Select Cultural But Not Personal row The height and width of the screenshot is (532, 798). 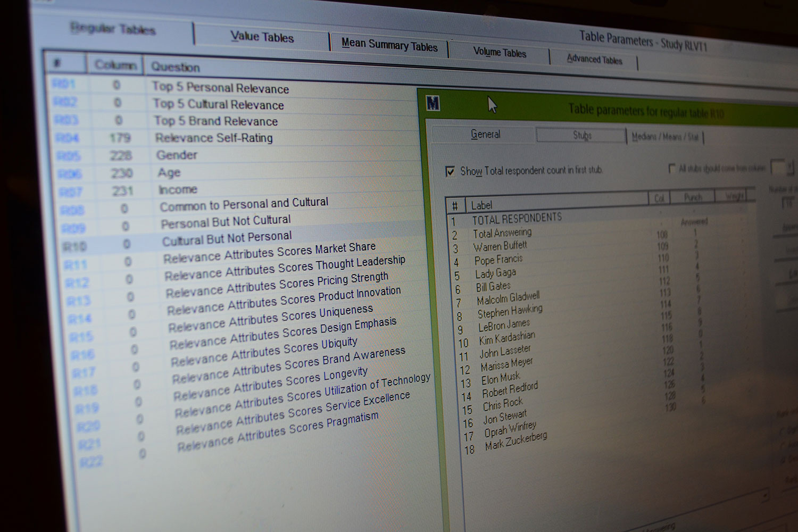point(227,238)
